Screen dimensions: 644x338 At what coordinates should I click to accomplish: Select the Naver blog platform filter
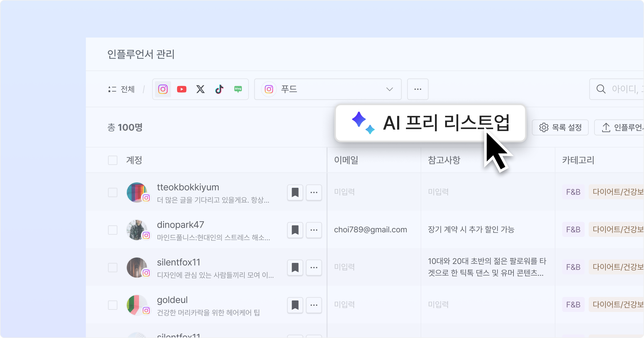pos(238,89)
